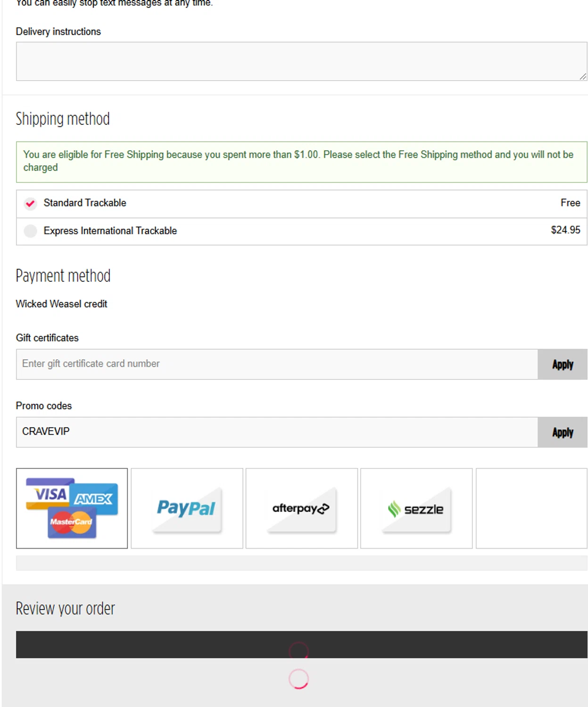The image size is (588, 707).
Task: Click the gift certificate card number field
Action: pos(277,364)
